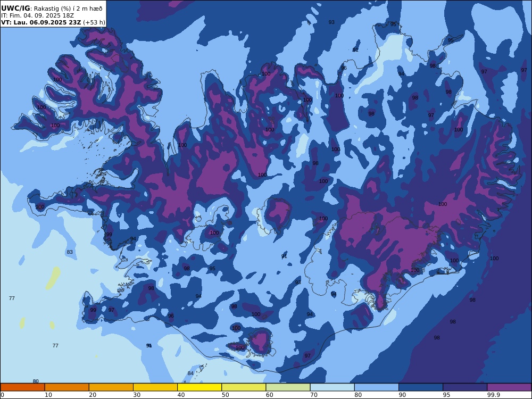Image resolution: width=532 pixels, height=399 pixels.
Task: Click the pale yellow 50–60 legend swatch
Action: 244,387
